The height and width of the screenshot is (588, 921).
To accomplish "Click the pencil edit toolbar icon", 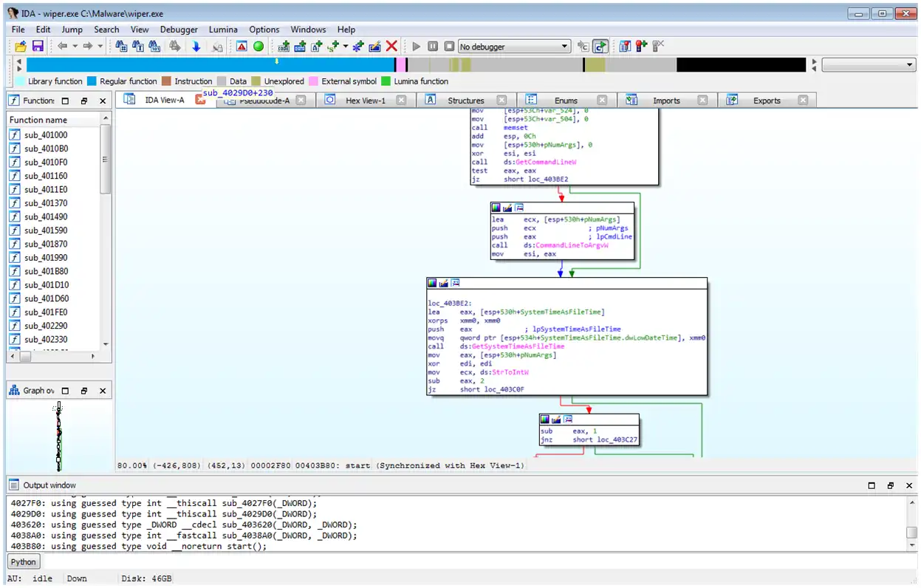I will 375,47.
